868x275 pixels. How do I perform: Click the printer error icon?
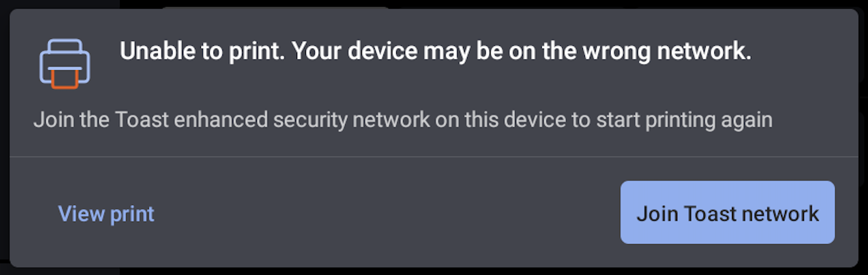pyautogui.click(x=65, y=64)
